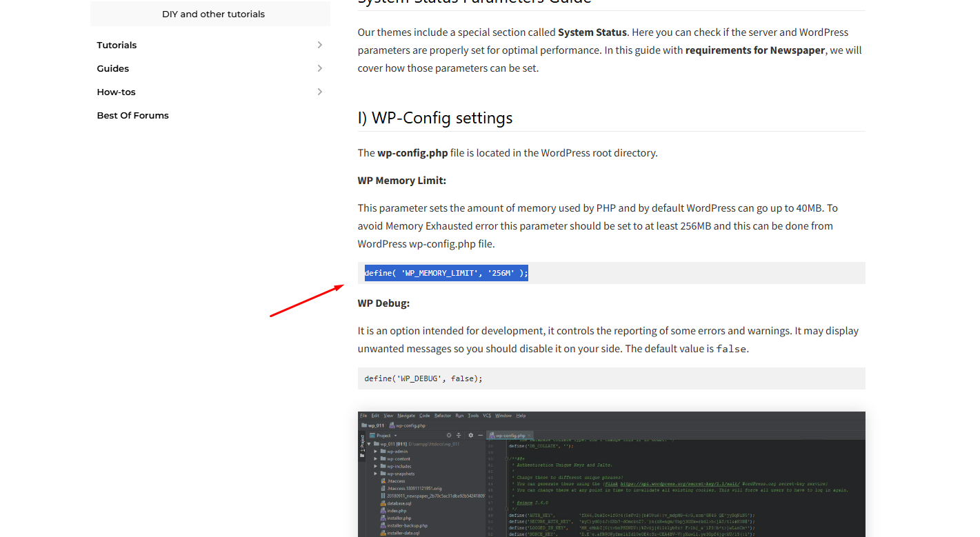
Task: Click the VCS menu in embedded IDE screenshot
Action: (487, 416)
